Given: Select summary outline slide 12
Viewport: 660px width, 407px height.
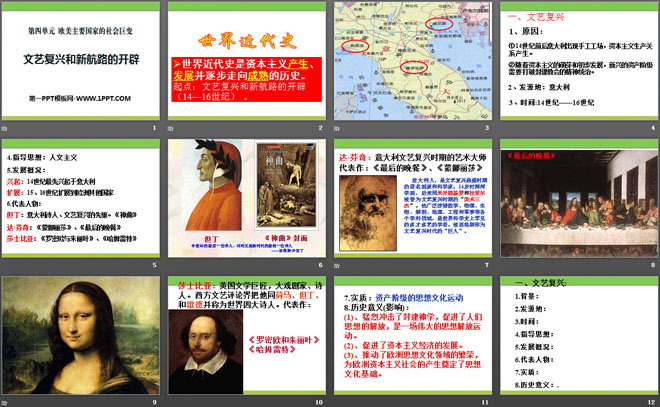Looking at the screenshot, I should (x=579, y=335).
